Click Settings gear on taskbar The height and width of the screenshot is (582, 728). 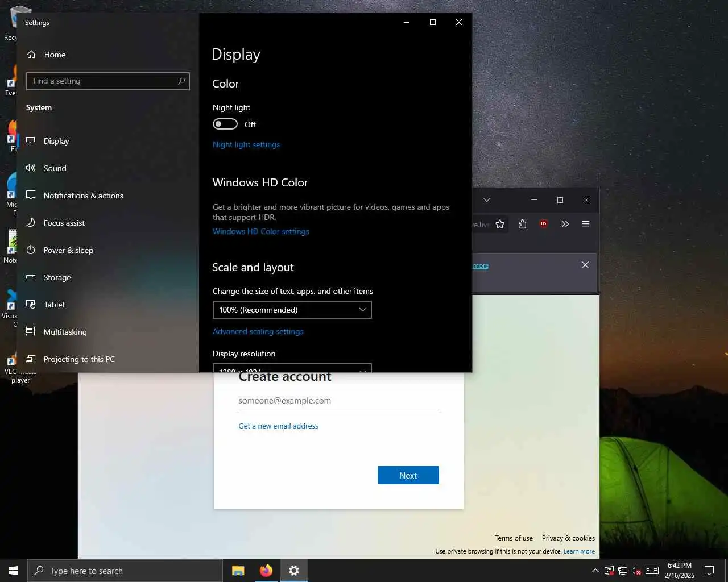(x=294, y=571)
